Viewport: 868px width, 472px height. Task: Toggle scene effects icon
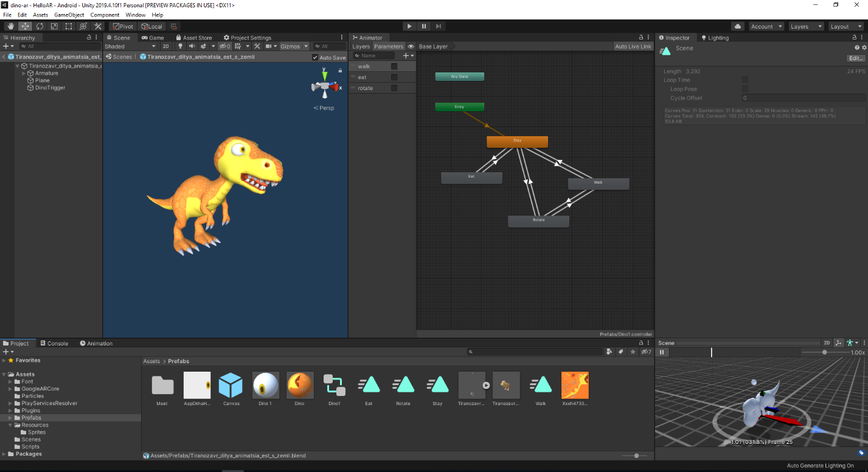click(204, 46)
